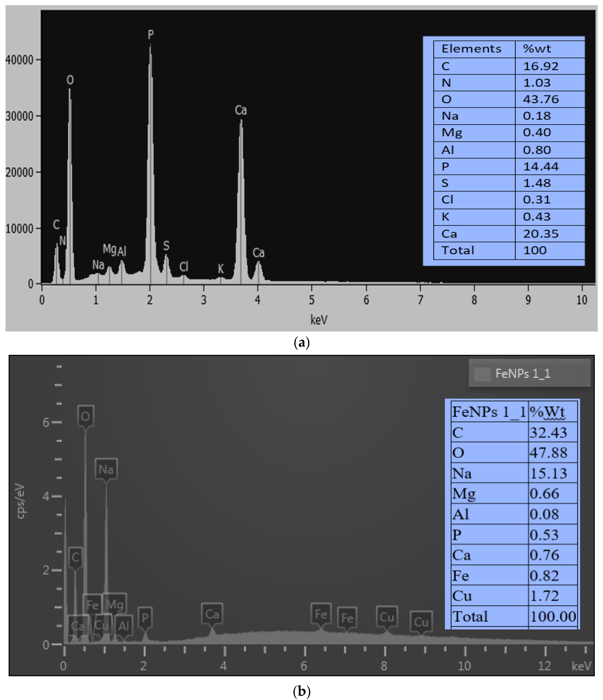The image size is (603, 700).
Task: Select the Al peak label box
Action: tap(123, 626)
